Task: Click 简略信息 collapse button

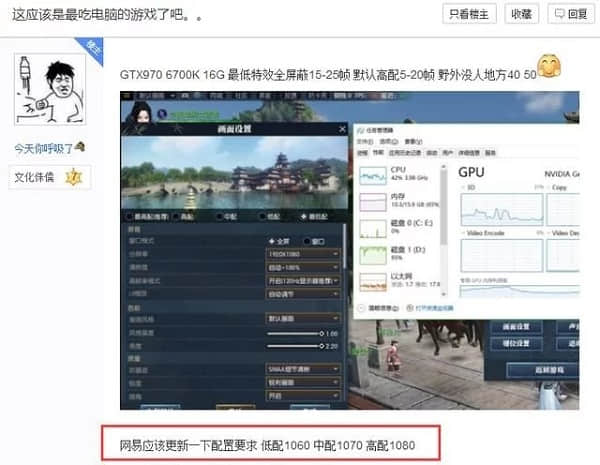Action: (x=379, y=308)
